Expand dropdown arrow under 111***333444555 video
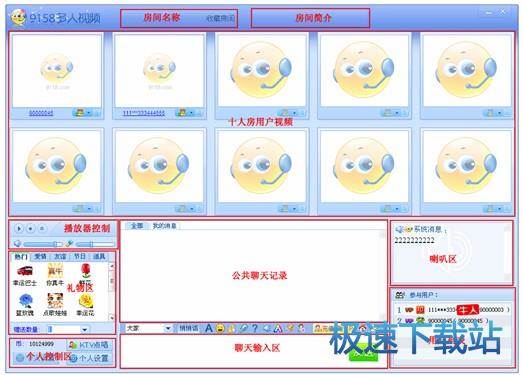Viewport: 523px width, 375px height. 191,113
